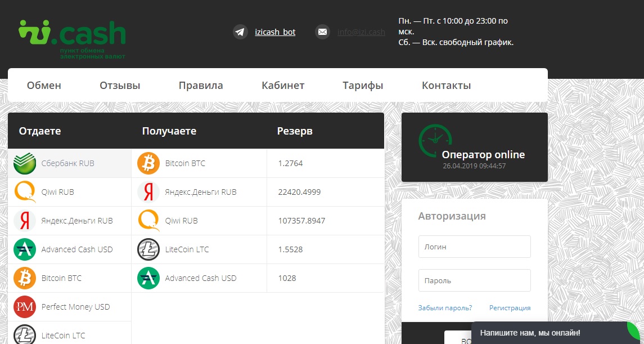Image resolution: width=644 pixels, height=344 pixels.
Task: Click reserve value 22420.4999
Action: click(299, 192)
